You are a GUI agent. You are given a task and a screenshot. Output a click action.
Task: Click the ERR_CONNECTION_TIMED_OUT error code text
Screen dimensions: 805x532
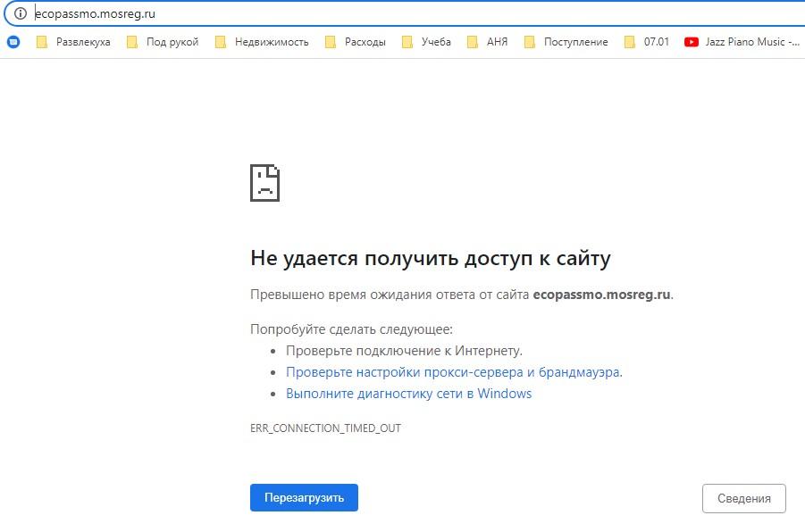[325, 428]
